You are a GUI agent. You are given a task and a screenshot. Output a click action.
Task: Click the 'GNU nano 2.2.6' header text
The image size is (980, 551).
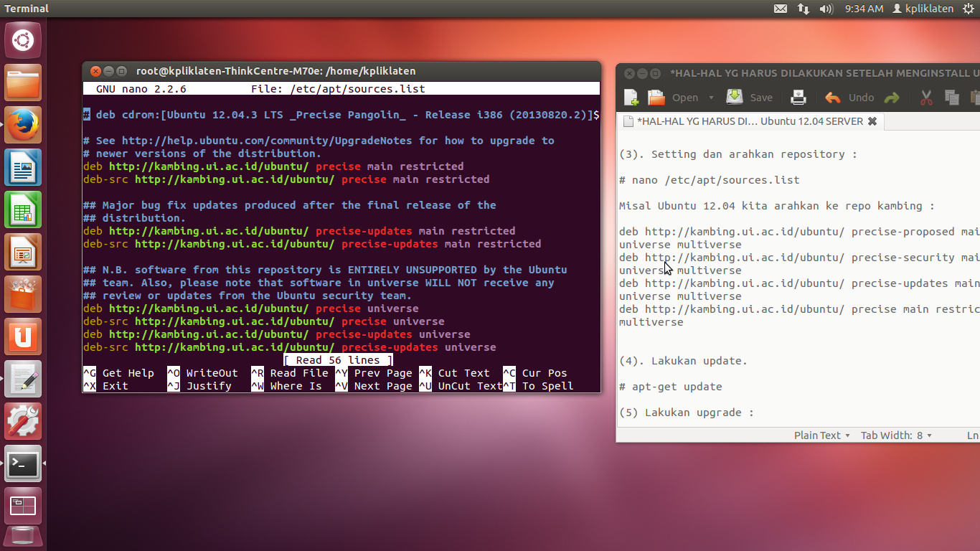pyautogui.click(x=141, y=89)
